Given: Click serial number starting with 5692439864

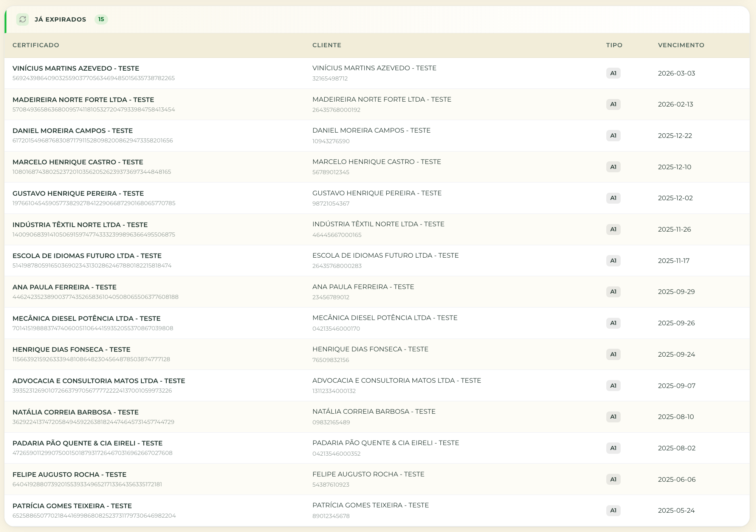Looking at the screenshot, I should click(x=94, y=78).
